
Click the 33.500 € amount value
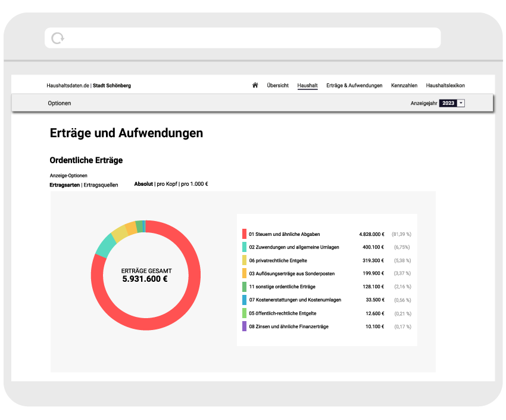(375, 300)
